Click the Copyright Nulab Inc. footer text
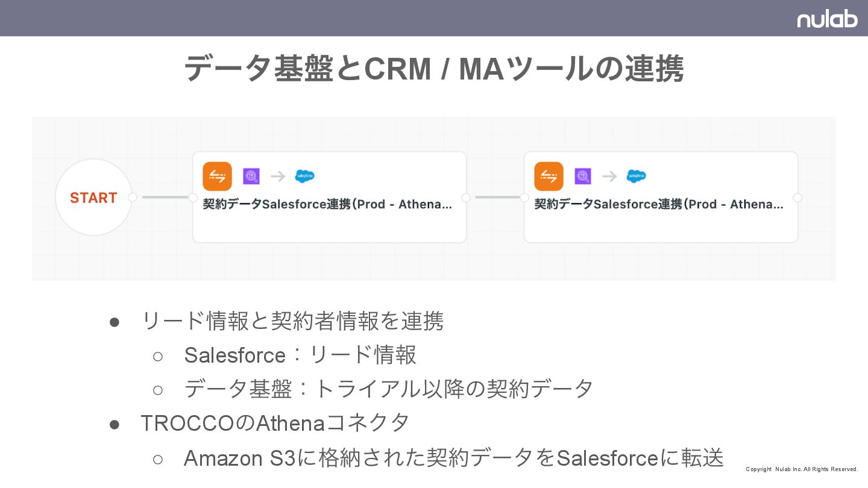 [802, 469]
